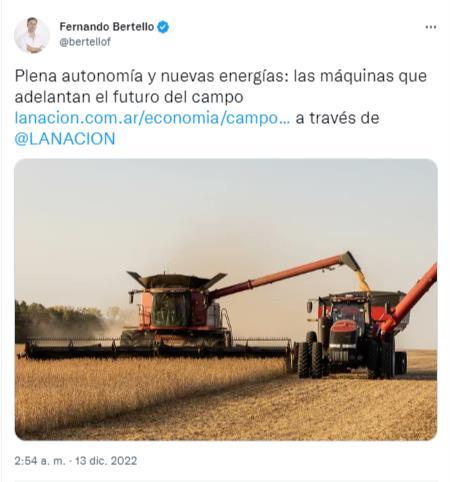Screen dimensions: 450x482
Task: Click the 2:54 a. m. timestamp
Action: click(40, 461)
